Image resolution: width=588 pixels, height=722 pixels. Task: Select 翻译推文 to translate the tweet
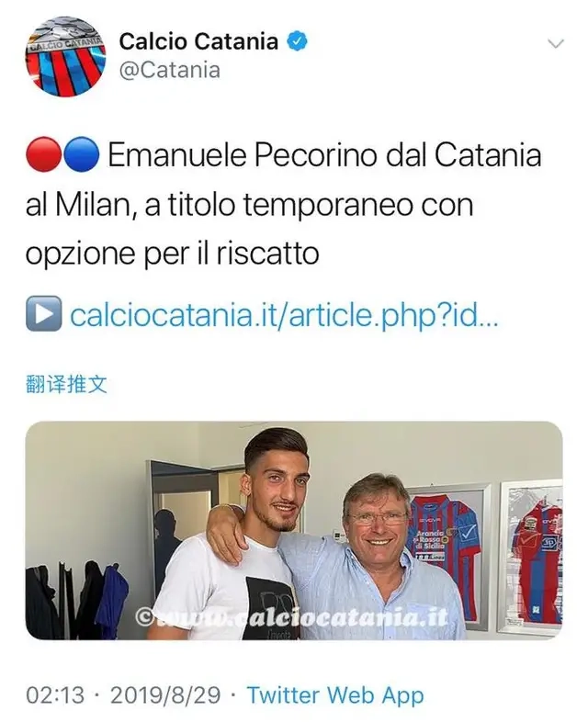point(66,384)
